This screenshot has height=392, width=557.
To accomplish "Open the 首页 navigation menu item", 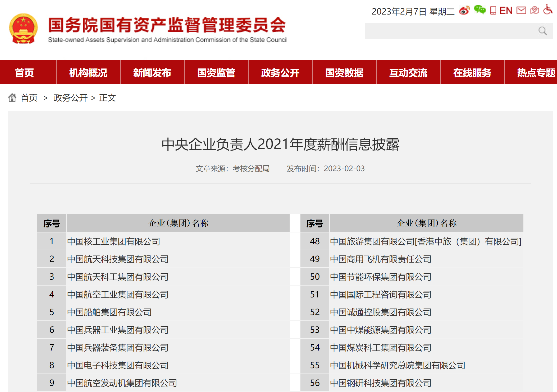I will click(24, 73).
